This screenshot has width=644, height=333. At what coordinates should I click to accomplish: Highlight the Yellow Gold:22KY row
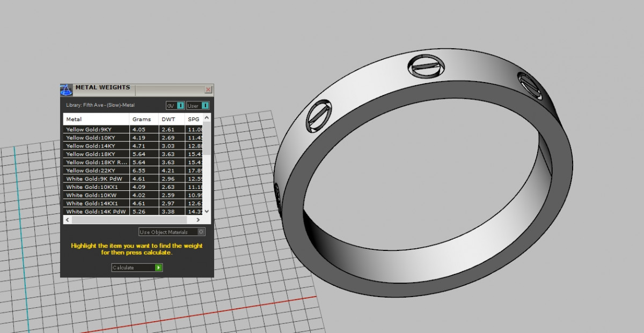(96, 171)
